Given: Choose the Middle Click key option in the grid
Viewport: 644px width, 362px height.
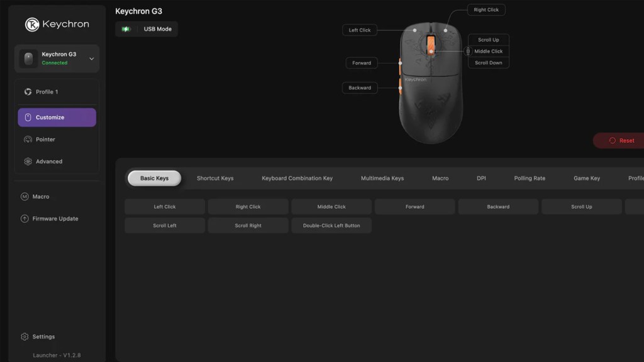Looking at the screenshot, I should 331,207.
